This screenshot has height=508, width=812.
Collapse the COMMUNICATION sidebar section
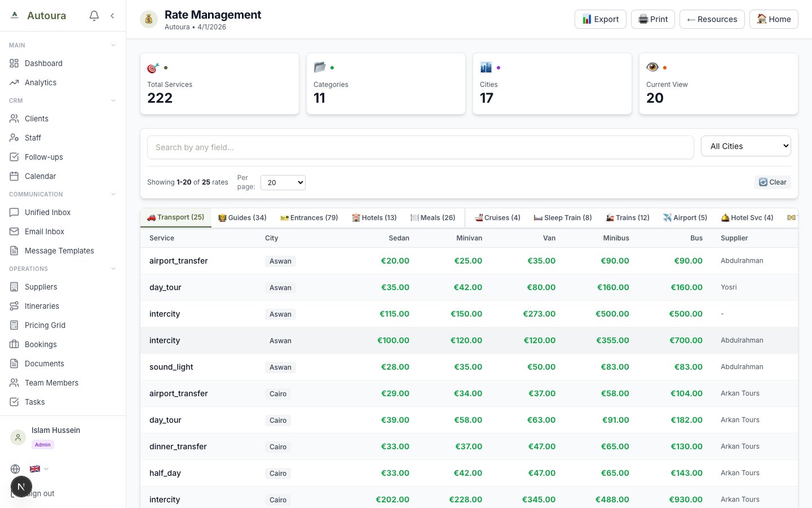coord(113,194)
